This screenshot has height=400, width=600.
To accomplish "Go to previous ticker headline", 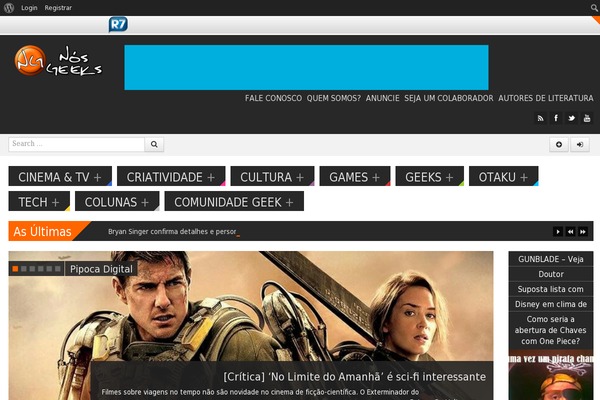I will (570, 232).
